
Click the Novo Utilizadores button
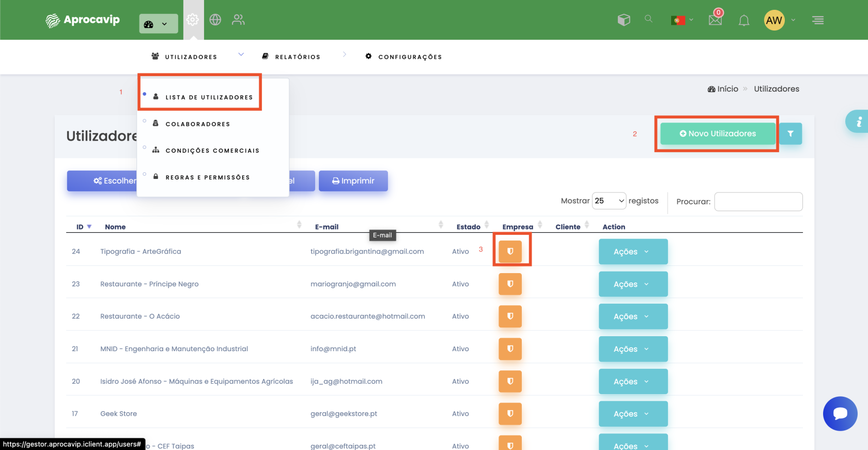[x=718, y=133]
